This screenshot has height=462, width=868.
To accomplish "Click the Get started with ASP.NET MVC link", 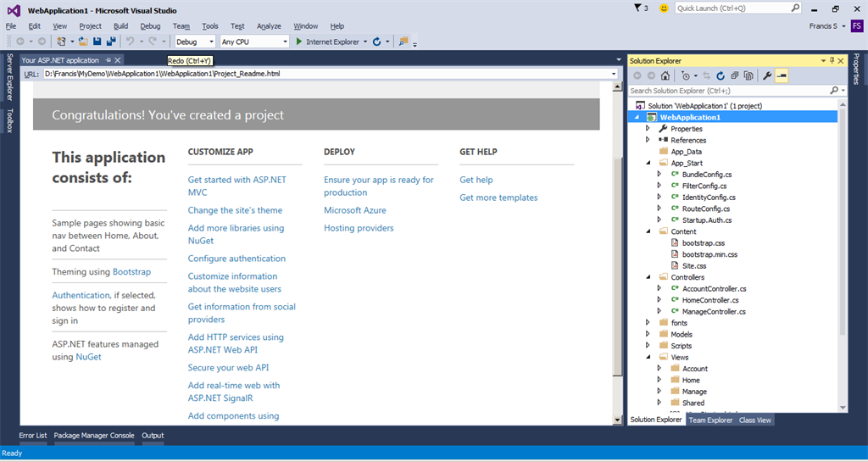I will [x=237, y=186].
